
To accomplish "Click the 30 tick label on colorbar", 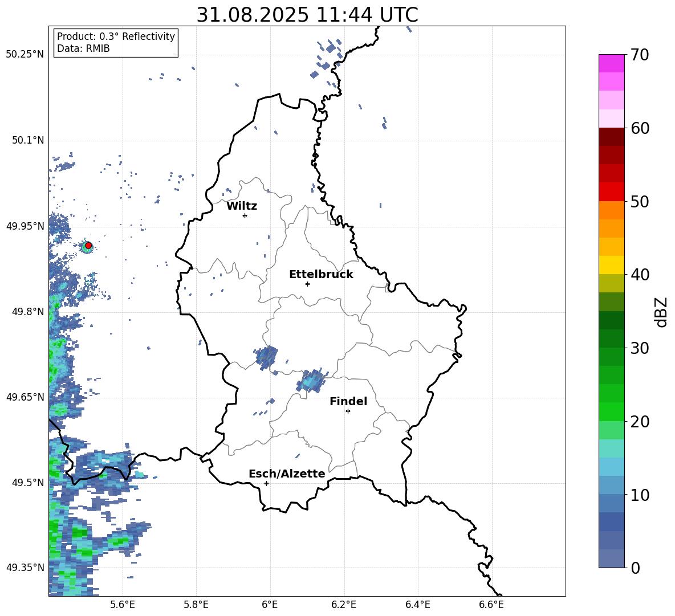I will pos(640,348).
